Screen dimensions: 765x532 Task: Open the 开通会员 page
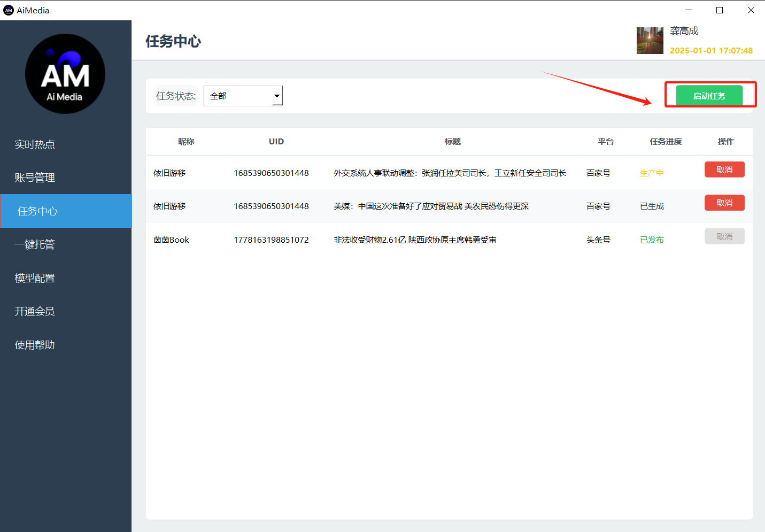point(35,311)
